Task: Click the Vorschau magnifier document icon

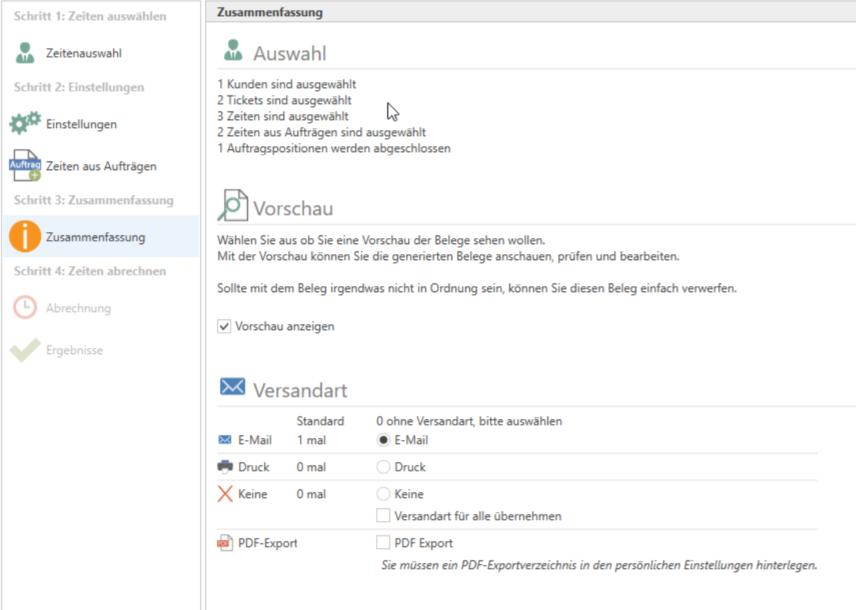Action: [232, 207]
